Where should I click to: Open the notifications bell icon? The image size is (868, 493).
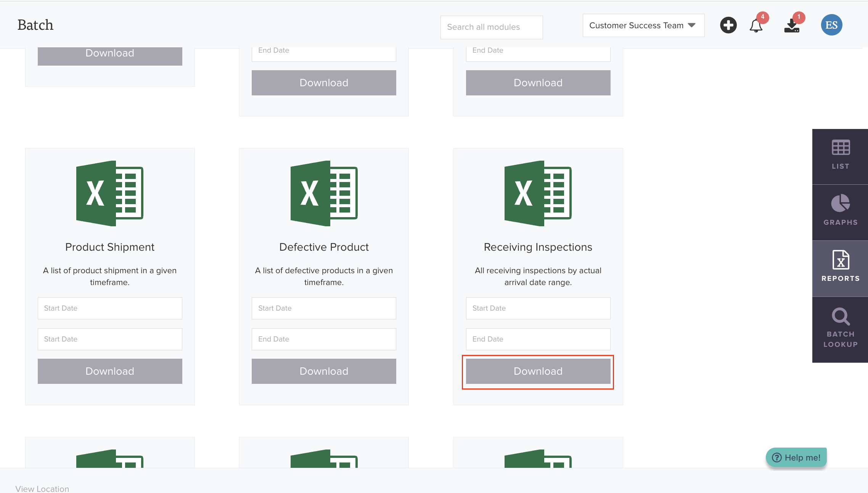coord(756,26)
